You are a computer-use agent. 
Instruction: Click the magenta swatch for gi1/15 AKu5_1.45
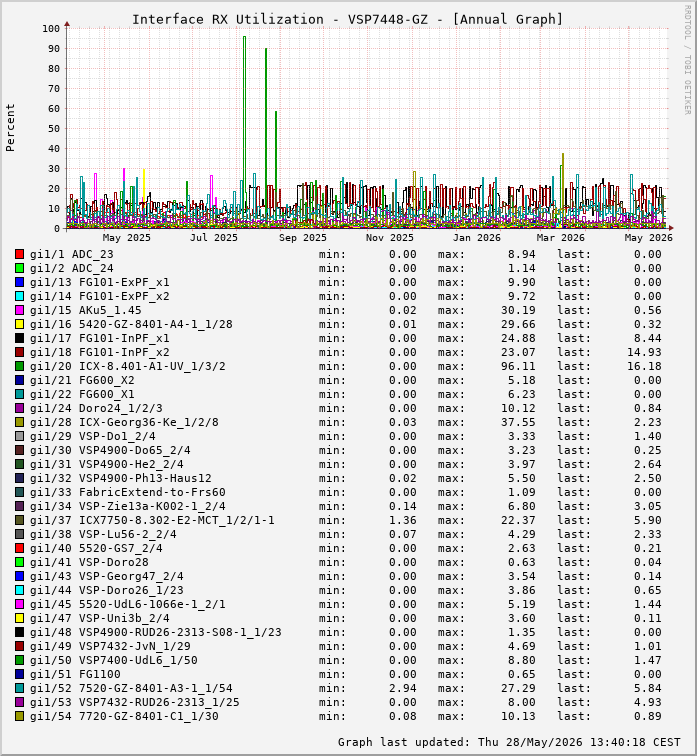tap(19, 310)
